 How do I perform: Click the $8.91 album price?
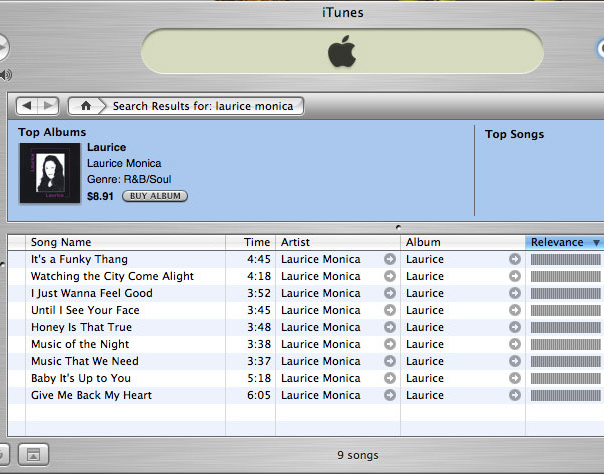[x=100, y=196]
